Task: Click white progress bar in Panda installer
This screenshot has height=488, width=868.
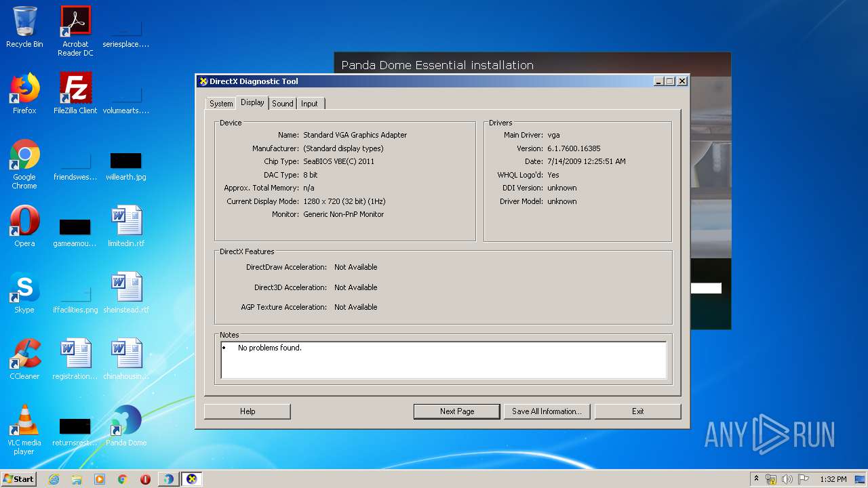Action: pyautogui.click(x=706, y=288)
